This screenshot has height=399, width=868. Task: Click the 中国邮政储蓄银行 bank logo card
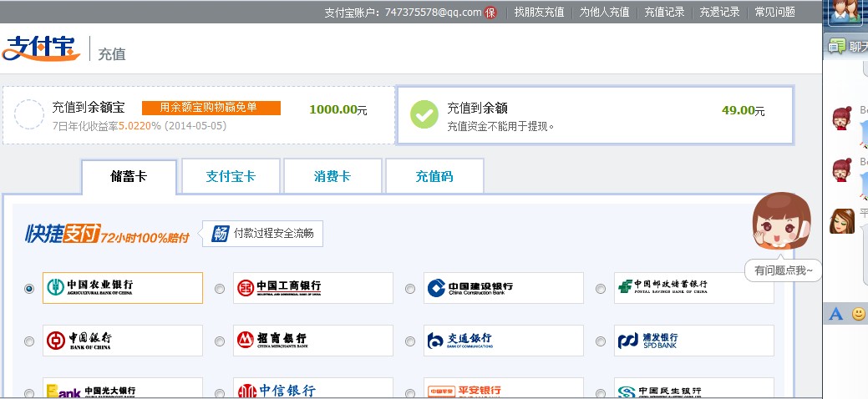tap(694, 288)
